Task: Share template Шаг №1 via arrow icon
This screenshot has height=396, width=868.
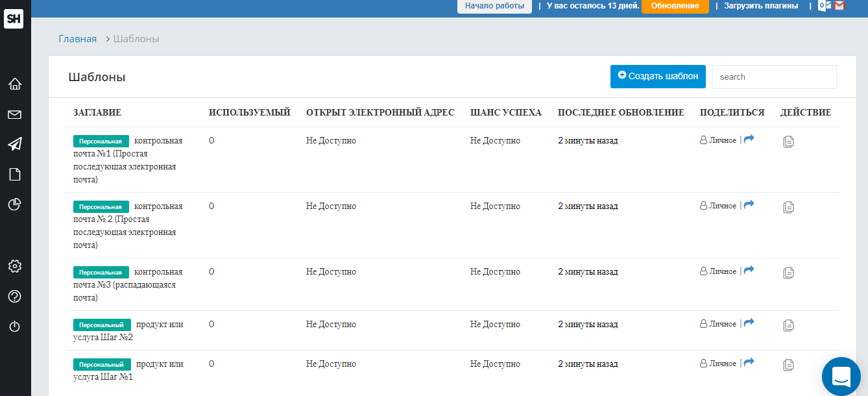Action: (749, 362)
